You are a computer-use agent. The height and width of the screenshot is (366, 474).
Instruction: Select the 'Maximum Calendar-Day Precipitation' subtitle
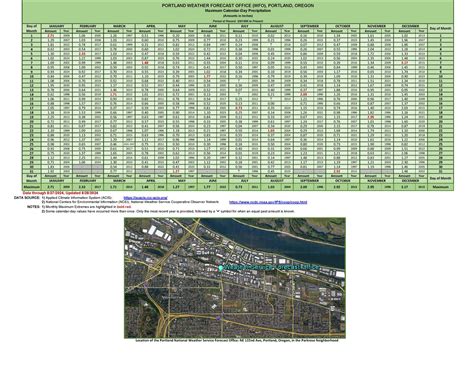click(x=238, y=11)
